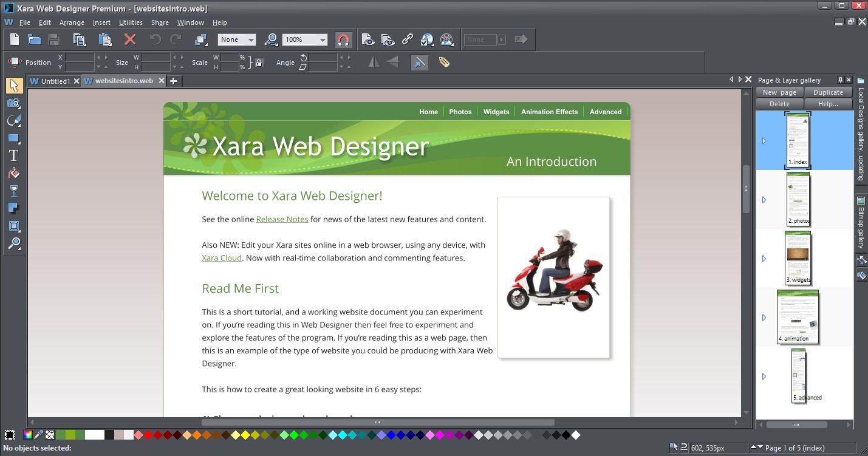Close the websitesintro.web tab
Image resolution: width=868 pixels, height=456 pixels.
click(x=162, y=81)
